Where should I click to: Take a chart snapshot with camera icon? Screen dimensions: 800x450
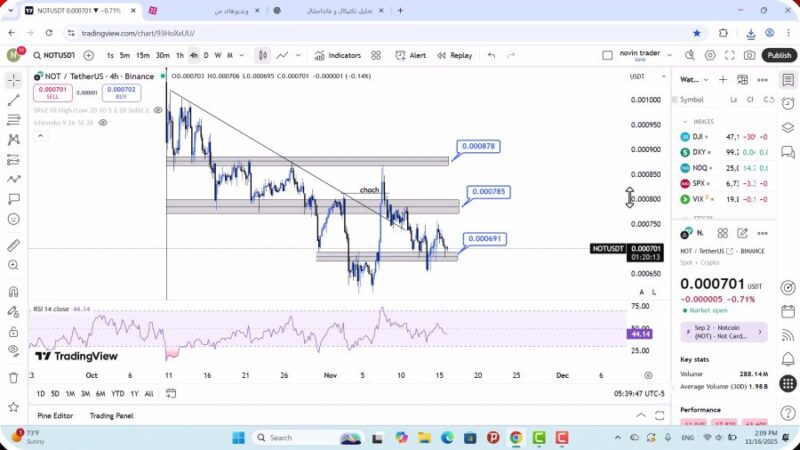[x=750, y=55]
